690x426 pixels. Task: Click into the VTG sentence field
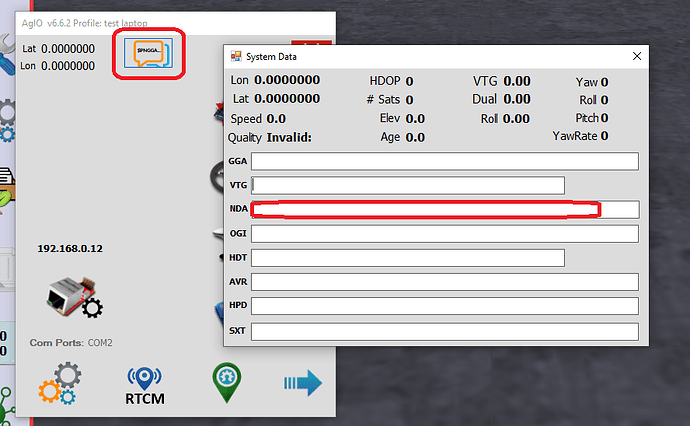pos(408,185)
